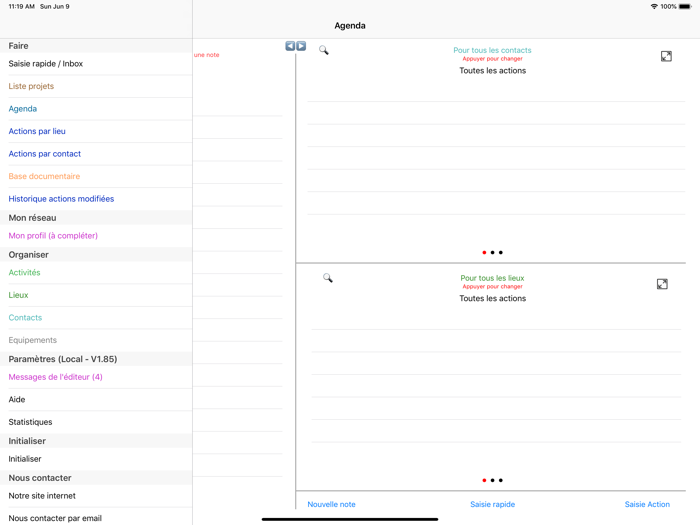Tap Toutes les actions in contacts panel
The width and height of the screenshot is (700, 525).
492,71
